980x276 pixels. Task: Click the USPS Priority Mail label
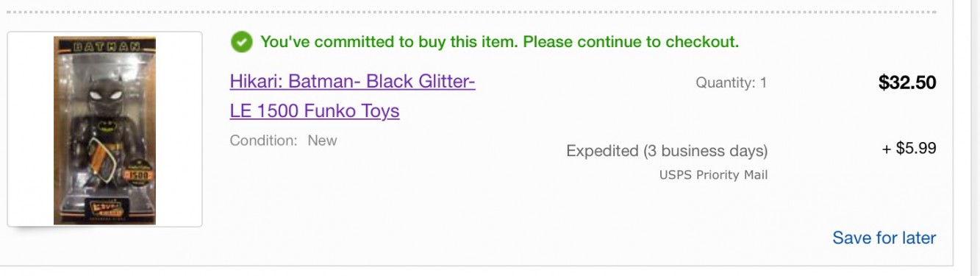pos(713,175)
